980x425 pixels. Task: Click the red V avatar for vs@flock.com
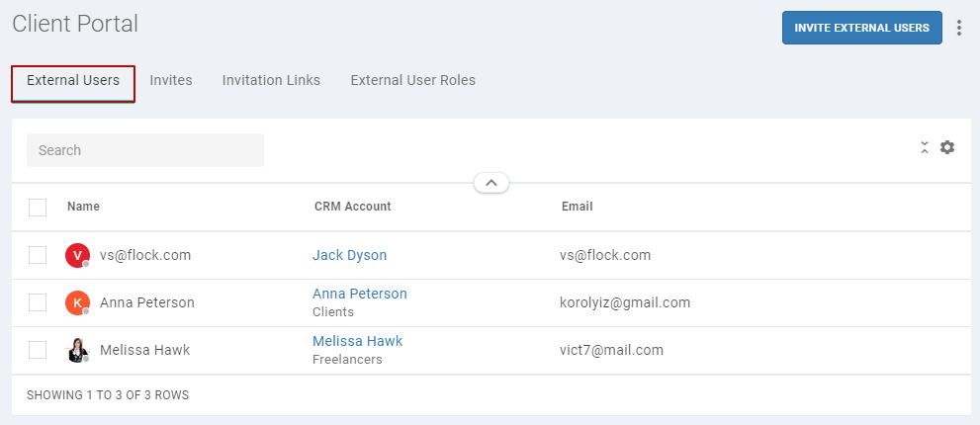(x=77, y=255)
